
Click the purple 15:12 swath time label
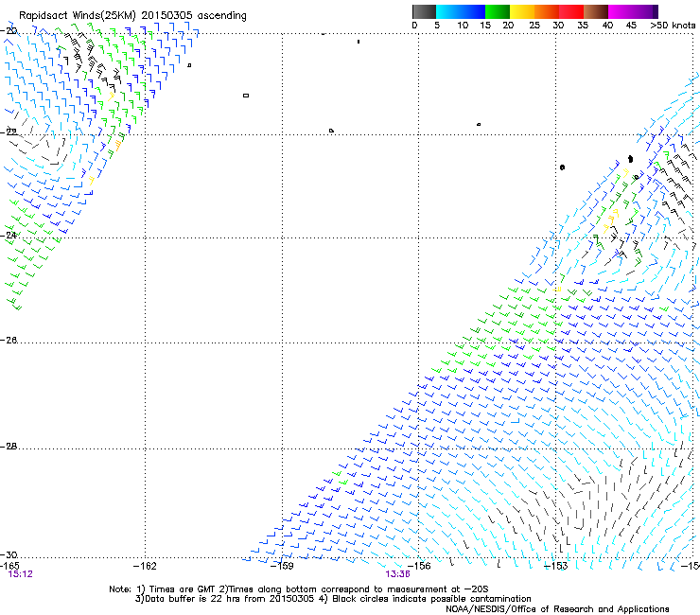[x=20, y=574]
